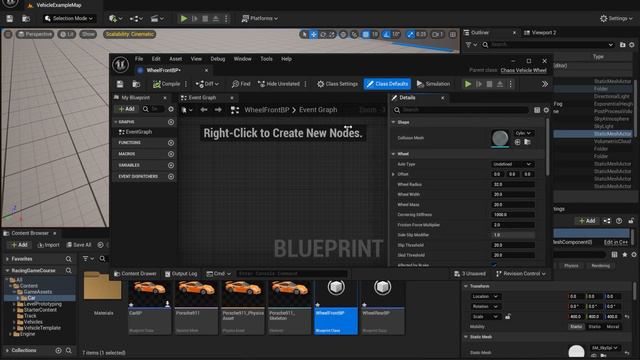Open Tools menu in blueprint editor

point(266,59)
